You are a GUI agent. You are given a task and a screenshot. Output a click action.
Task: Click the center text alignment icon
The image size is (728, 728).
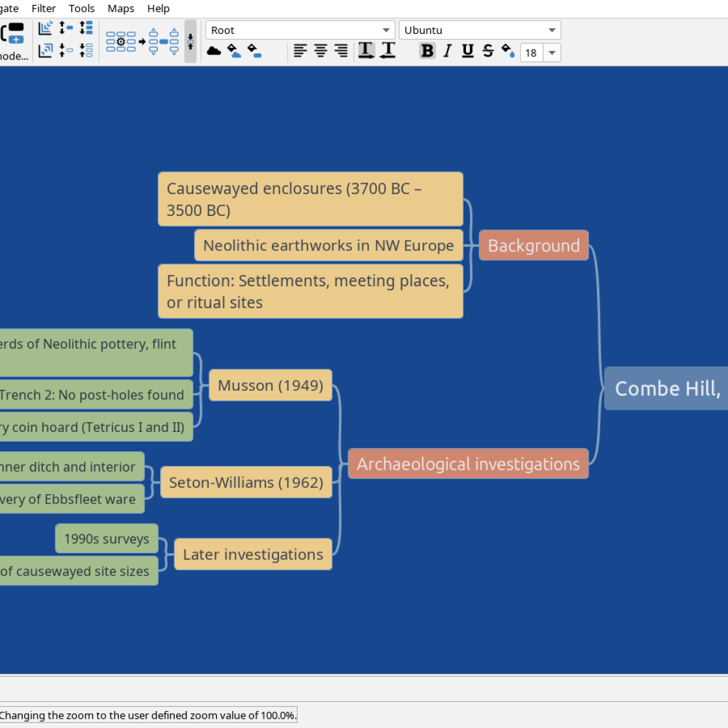pos(320,50)
